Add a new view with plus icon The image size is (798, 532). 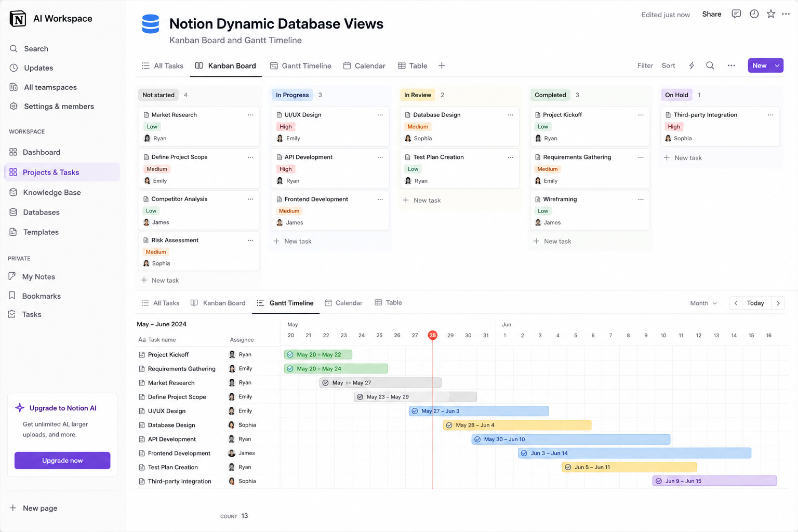coord(442,65)
